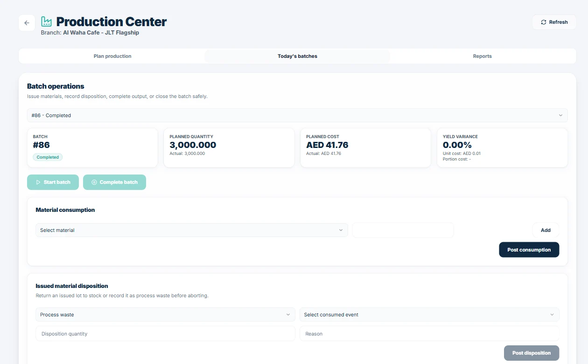Click the Disposition quantity field
The height and width of the screenshot is (364, 588).
pos(165,334)
